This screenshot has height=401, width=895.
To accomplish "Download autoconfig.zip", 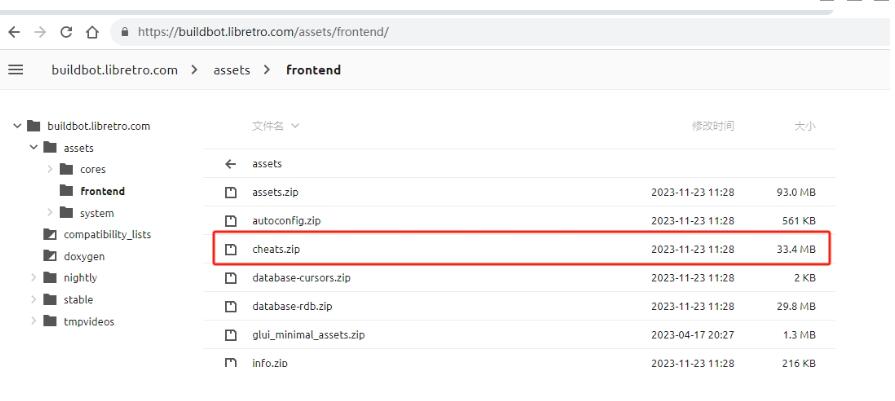I will tap(287, 221).
